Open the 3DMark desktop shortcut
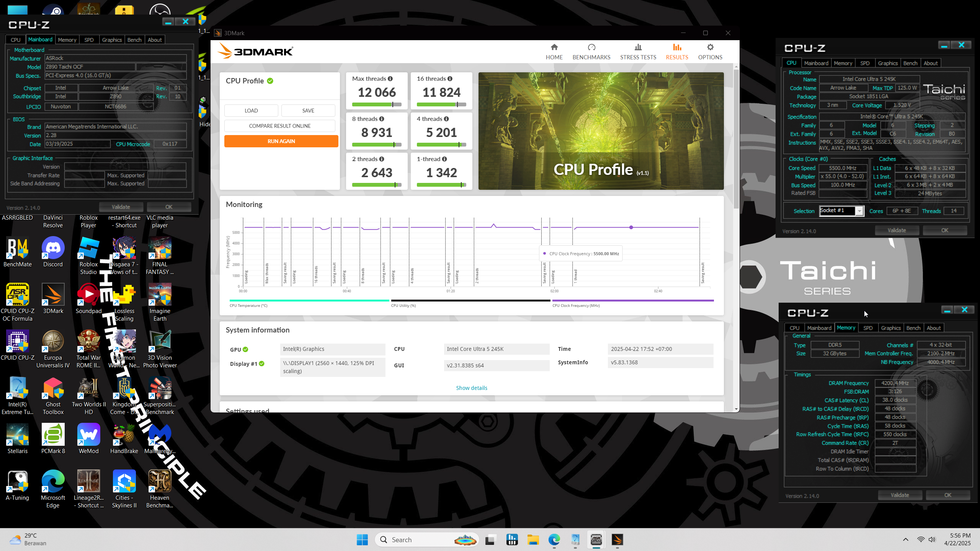The height and width of the screenshot is (551, 980). [x=53, y=298]
